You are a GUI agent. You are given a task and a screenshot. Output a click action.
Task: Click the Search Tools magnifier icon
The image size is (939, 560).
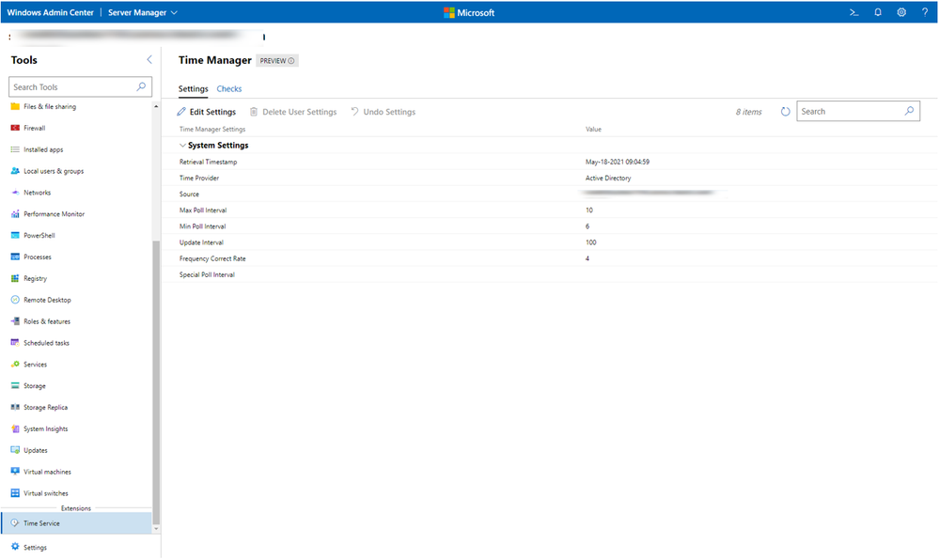[x=141, y=86]
